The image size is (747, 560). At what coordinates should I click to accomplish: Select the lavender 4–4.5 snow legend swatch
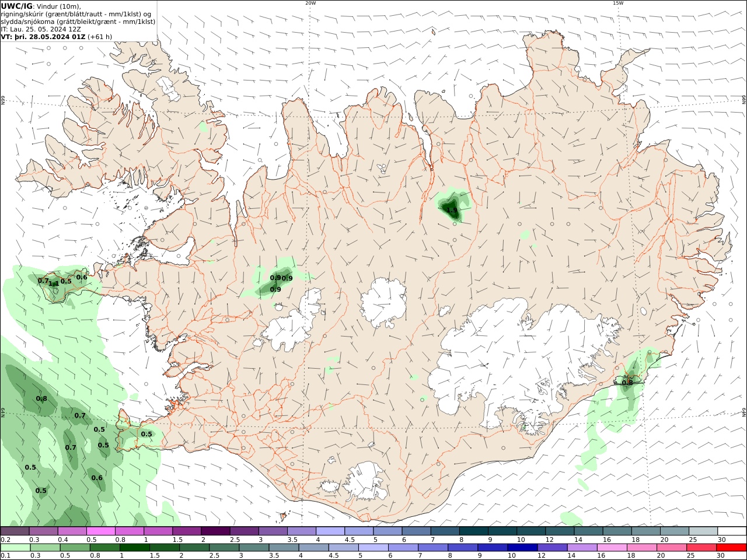[x=330, y=531]
